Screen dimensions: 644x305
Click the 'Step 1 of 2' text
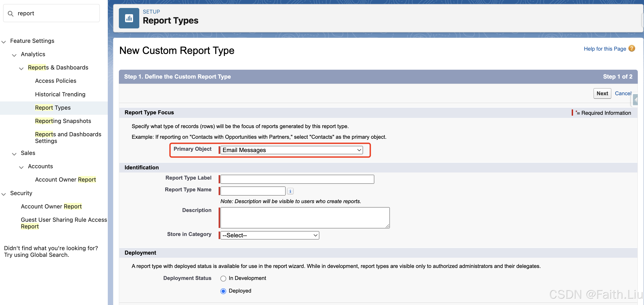[x=618, y=77]
